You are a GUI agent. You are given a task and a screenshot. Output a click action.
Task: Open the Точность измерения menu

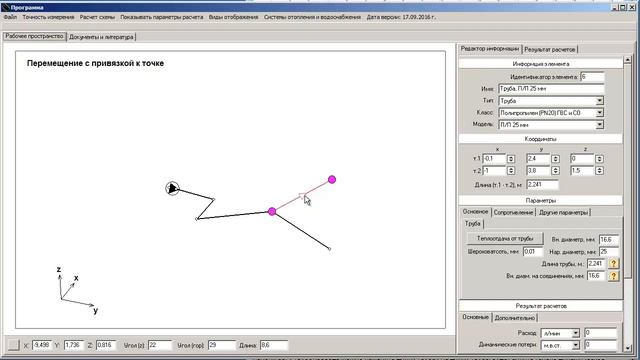point(48,17)
